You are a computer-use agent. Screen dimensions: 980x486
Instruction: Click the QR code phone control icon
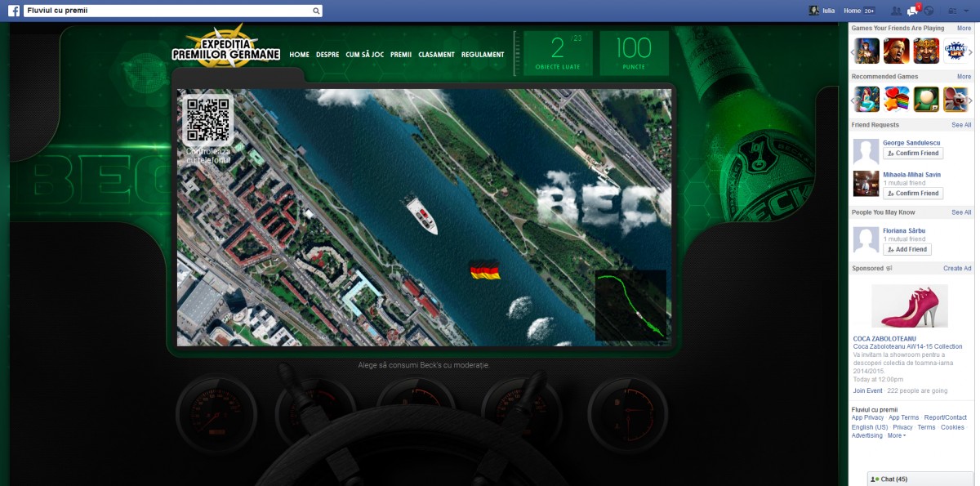(208, 120)
